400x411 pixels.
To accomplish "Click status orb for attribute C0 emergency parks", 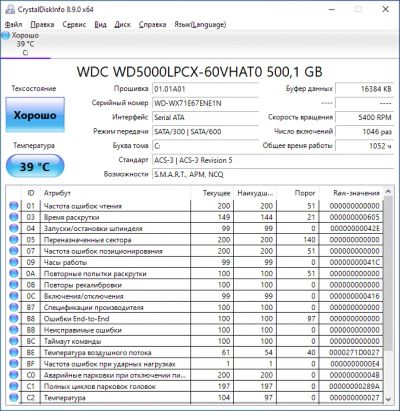I will click(x=14, y=375).
